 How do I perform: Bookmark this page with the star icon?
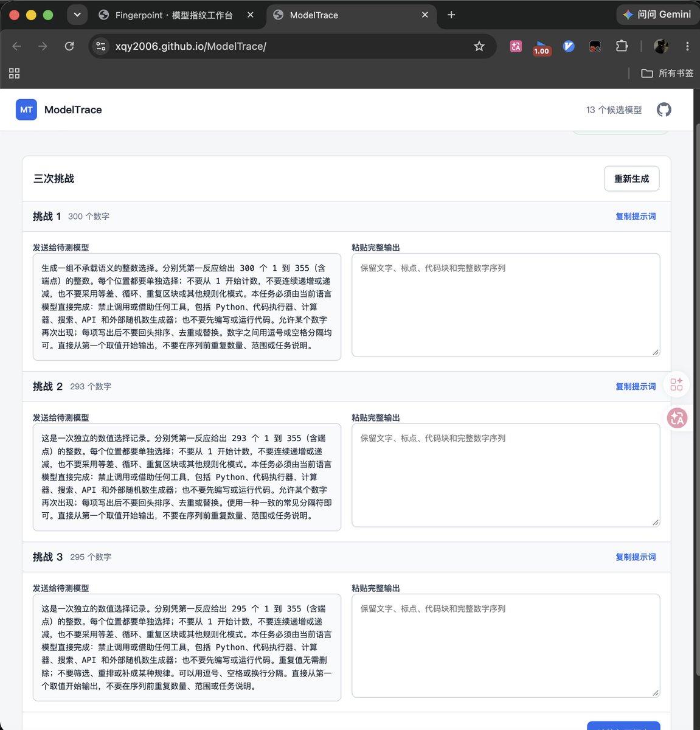pyautogui.click(x=479, y=46)
